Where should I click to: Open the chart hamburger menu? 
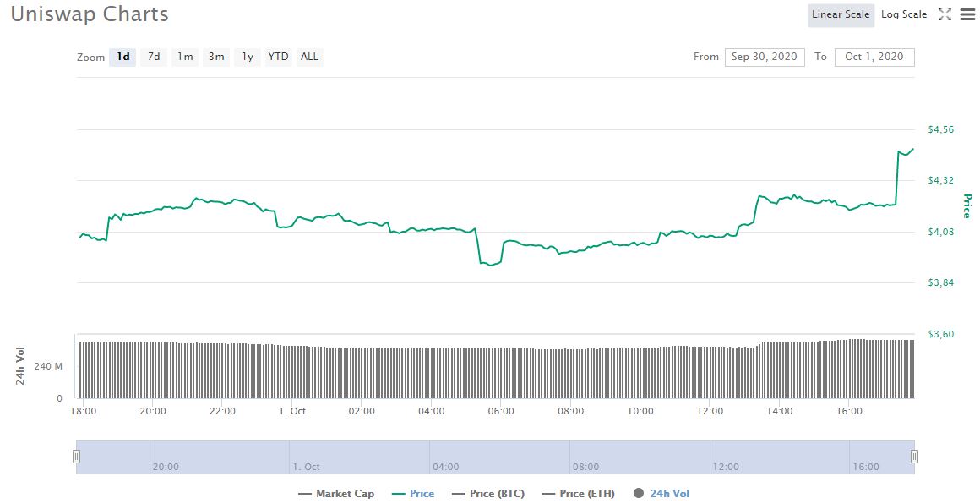966,14
